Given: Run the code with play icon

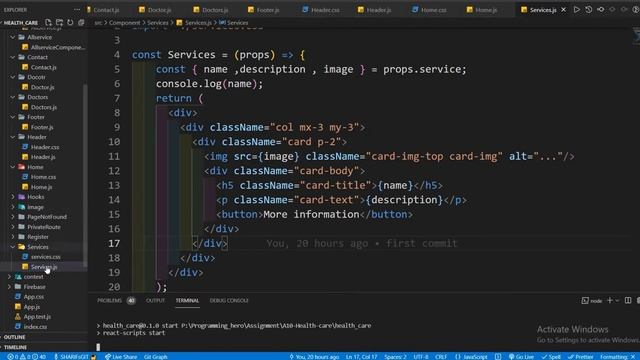Looking at the screenshot, I should coord(576,9).
